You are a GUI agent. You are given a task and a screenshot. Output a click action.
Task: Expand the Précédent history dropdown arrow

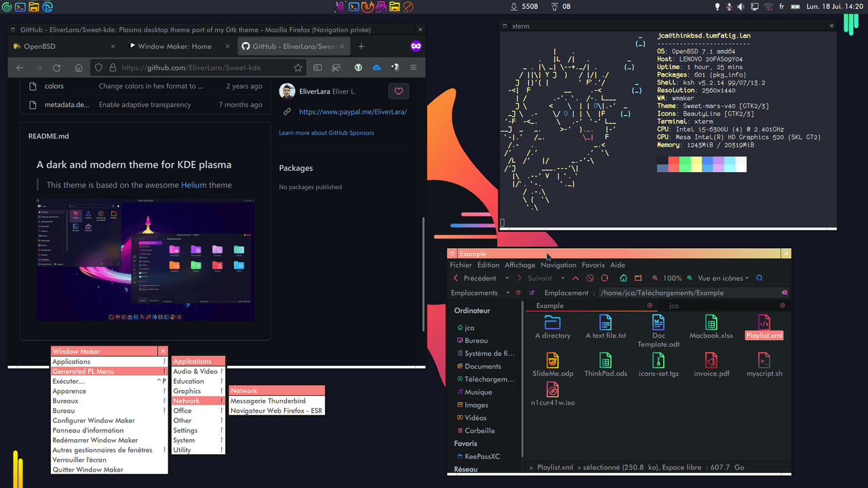(x=507, y=279)
